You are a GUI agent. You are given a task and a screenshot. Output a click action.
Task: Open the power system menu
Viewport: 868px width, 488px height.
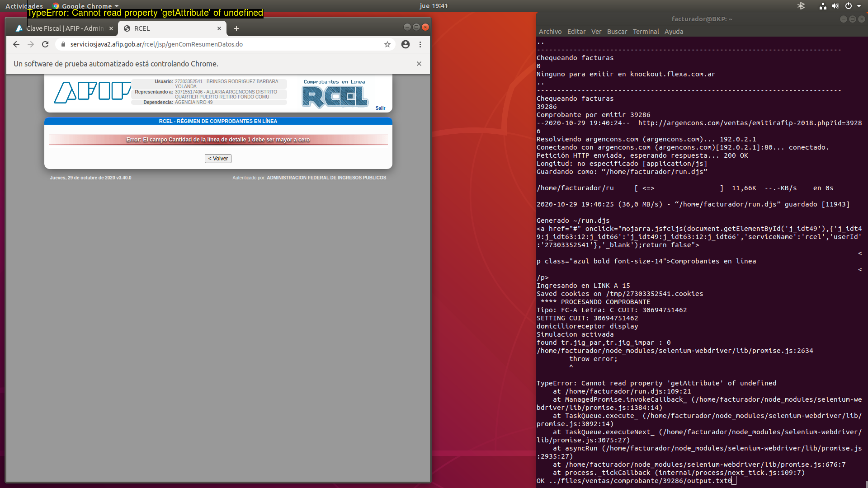(x=849, y=6)
